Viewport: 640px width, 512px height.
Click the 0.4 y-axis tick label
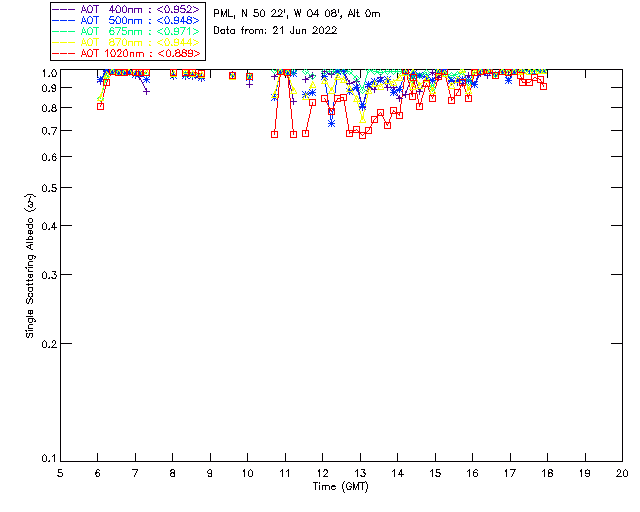pyautogui.click(x=49, y=226)
